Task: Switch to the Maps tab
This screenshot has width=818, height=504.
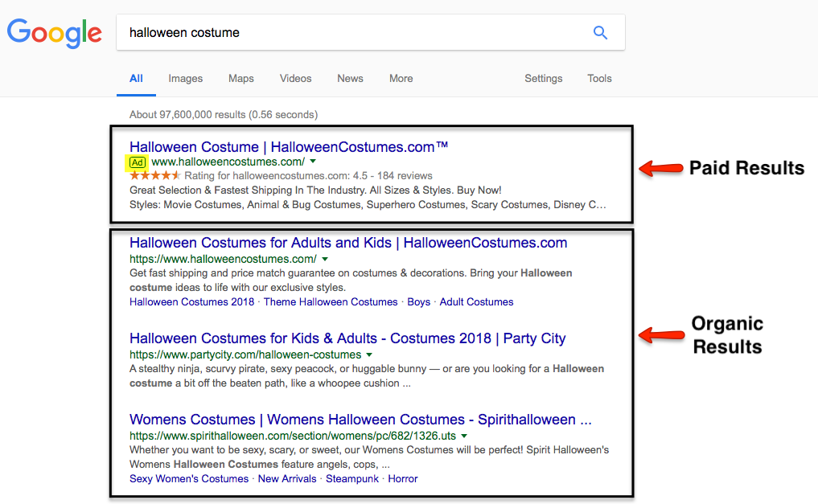Action: (241, 79)
